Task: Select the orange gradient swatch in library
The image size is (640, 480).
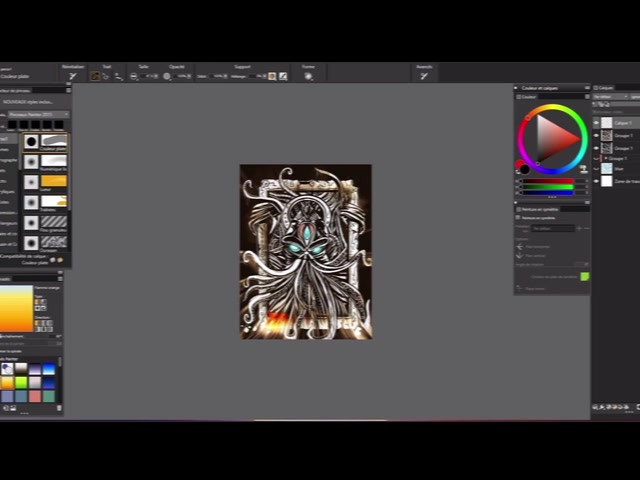Action: pyautogui.click(x=7, y=382)
